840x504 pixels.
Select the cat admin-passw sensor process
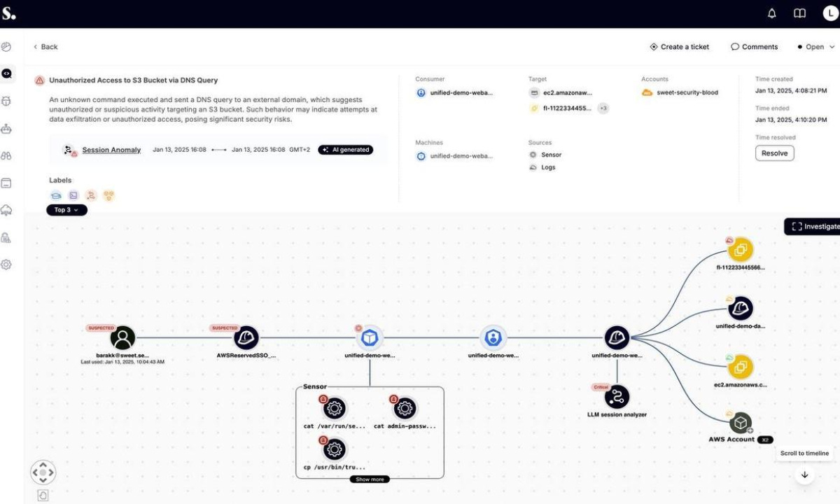(405, 408)
